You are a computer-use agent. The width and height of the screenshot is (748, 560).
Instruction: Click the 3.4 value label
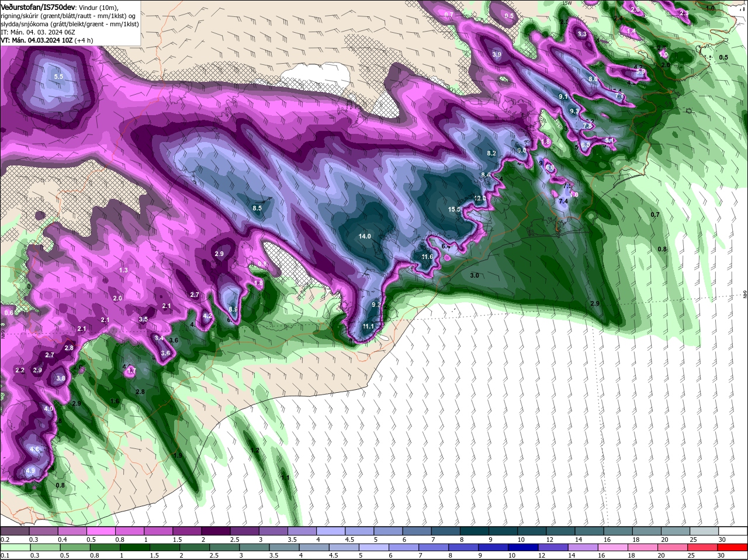(x=159, y=337)
